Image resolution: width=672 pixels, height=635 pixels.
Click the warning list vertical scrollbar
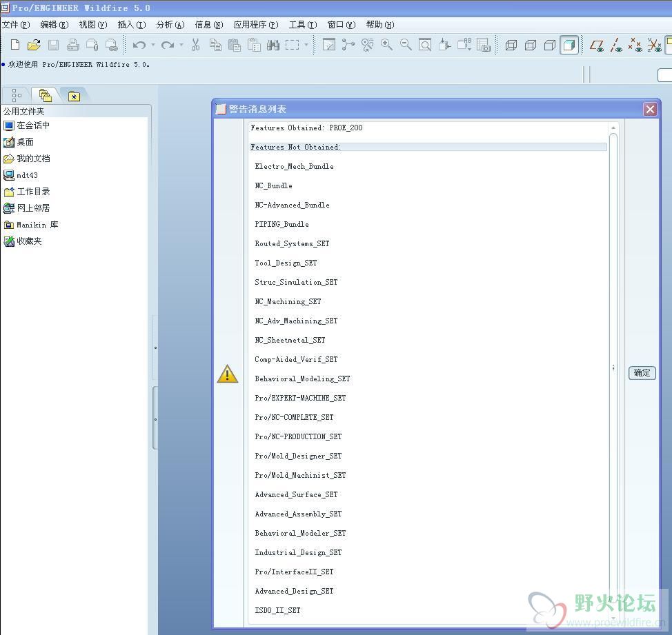pyautogui.click(x=613, y=368)
